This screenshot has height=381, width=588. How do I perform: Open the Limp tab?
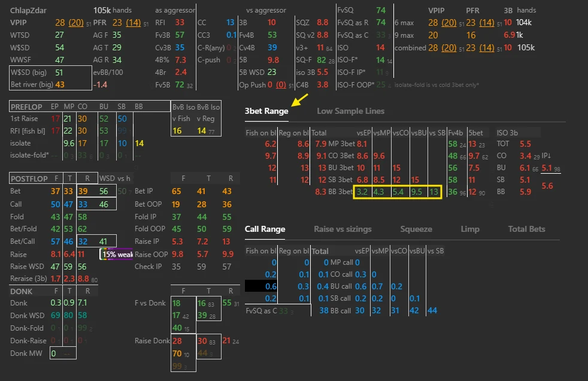469,229
